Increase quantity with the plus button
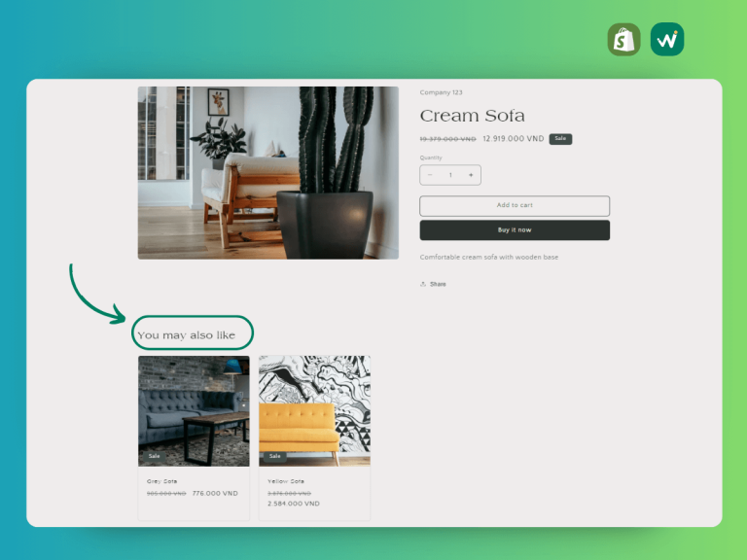Screen dimensions: 747x560 [x=471, y=175]
